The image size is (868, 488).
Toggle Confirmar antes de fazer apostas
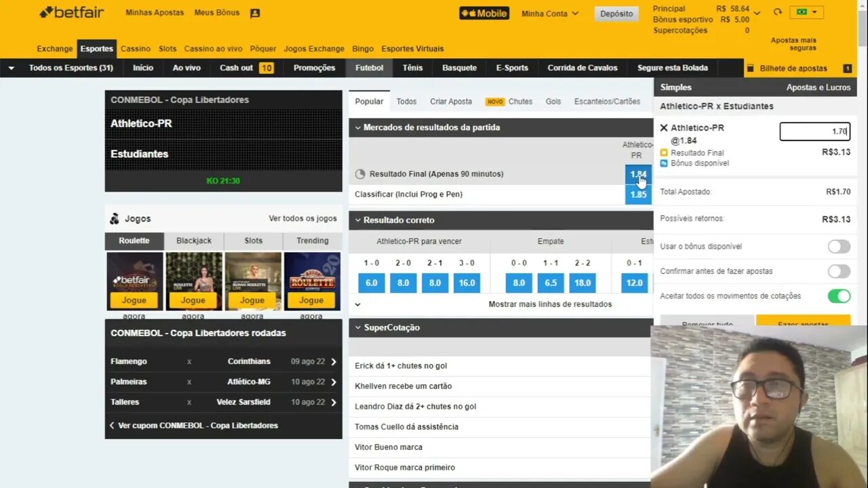pyautogui.click(x=839, y=271)
